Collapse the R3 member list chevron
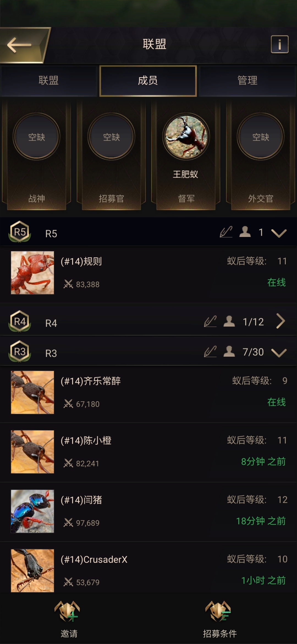Screen dimensions: 297x644 pos(279,353)
